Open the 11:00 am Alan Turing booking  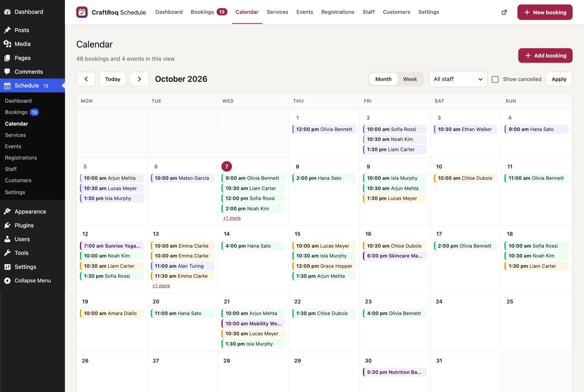182,266
